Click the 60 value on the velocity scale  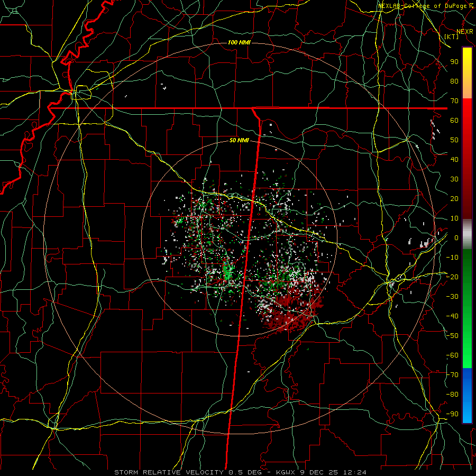tap(454, 120)
